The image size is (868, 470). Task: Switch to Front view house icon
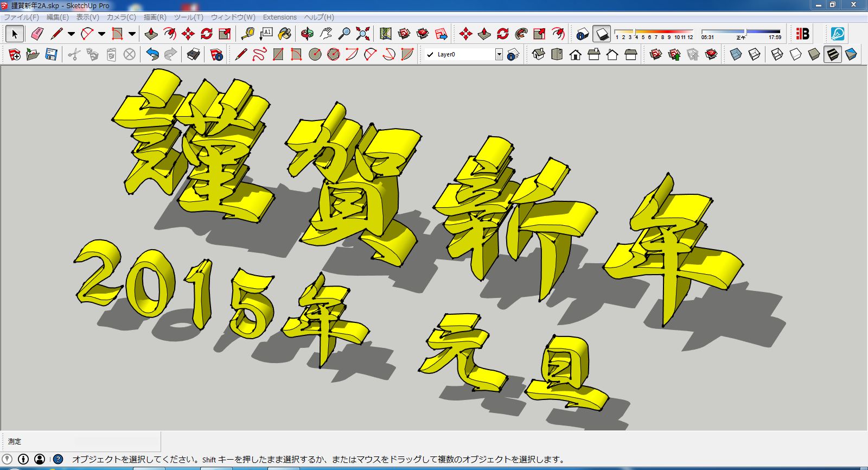pos(576,54)
